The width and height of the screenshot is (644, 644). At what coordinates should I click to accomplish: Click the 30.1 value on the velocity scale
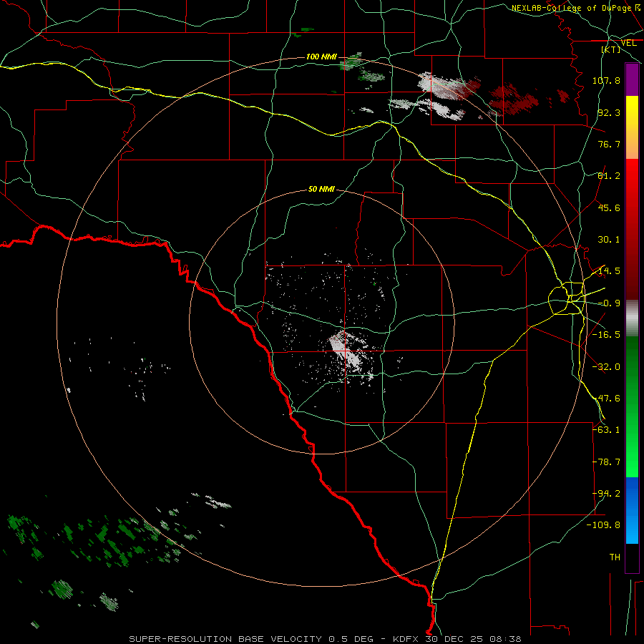click(x=609, y=240)
